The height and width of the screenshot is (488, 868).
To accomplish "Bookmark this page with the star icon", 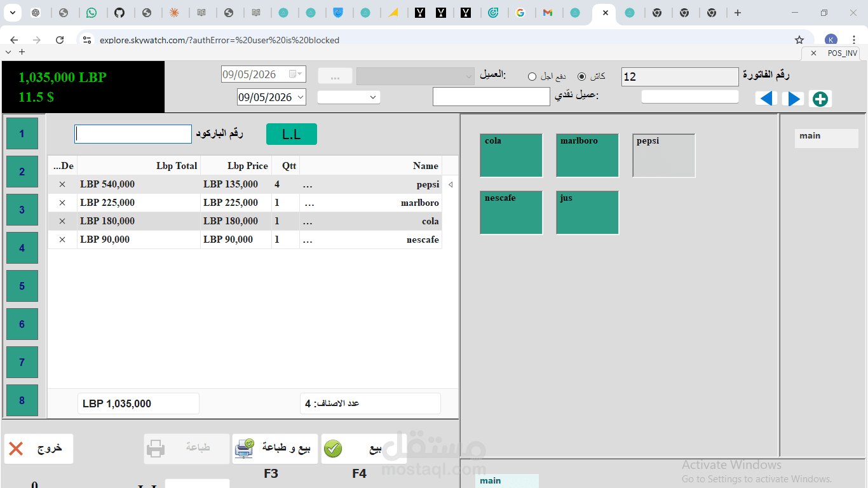I will coord(799,40).
